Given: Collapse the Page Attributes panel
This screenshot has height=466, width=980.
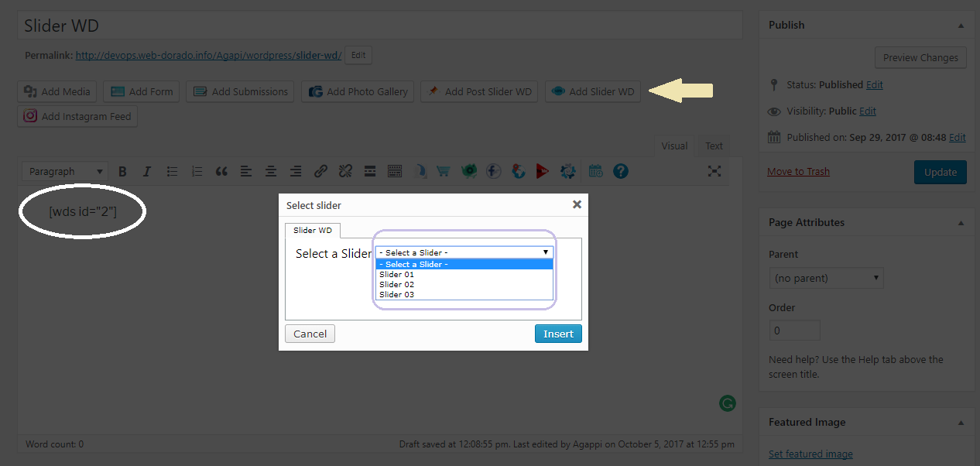Looking at the screenshot, I should click(x=961, y=223).
